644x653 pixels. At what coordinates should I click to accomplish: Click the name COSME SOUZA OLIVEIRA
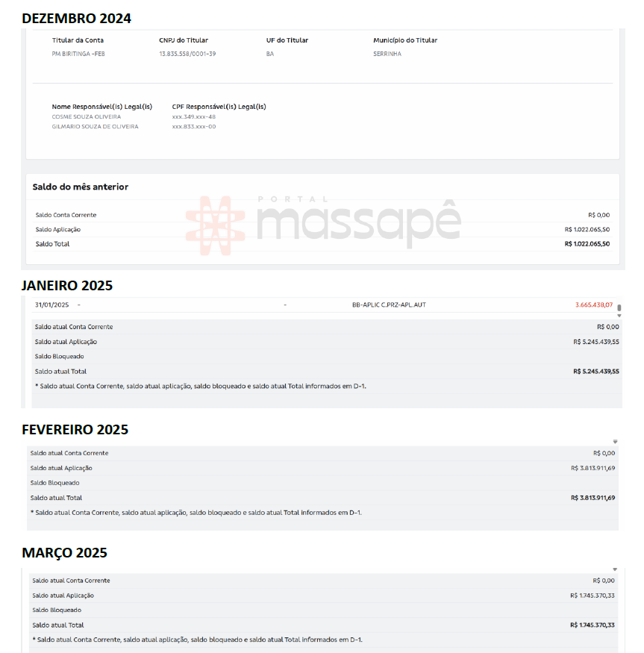[x=87, y=117]
